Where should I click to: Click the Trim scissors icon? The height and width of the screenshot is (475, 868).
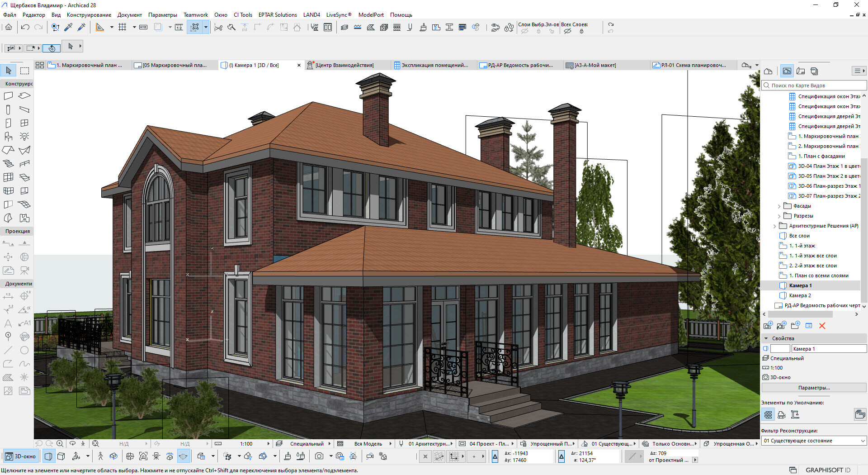pos(218,28)
